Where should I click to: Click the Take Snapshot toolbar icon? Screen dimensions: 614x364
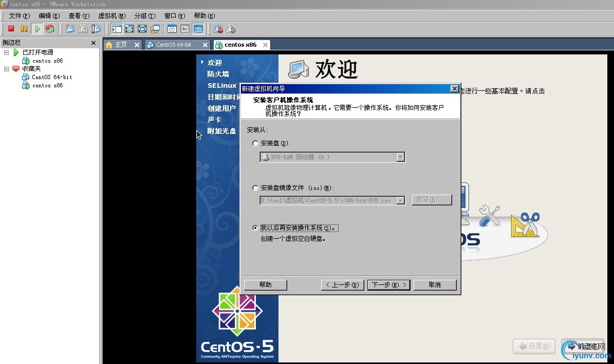tap(70, 29)
